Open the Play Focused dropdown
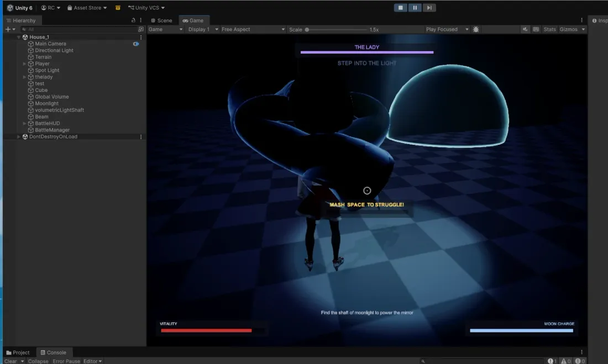This screenshot has height=364, width=608. tap(447, 29)
